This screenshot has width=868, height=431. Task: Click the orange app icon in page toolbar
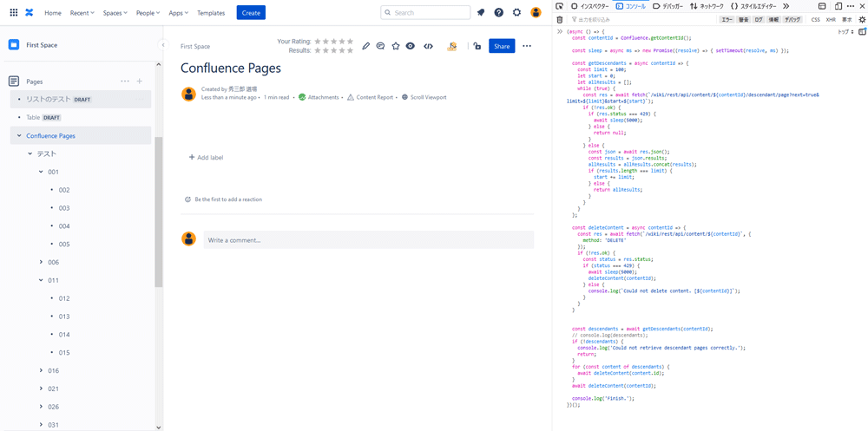coord(452,47)
